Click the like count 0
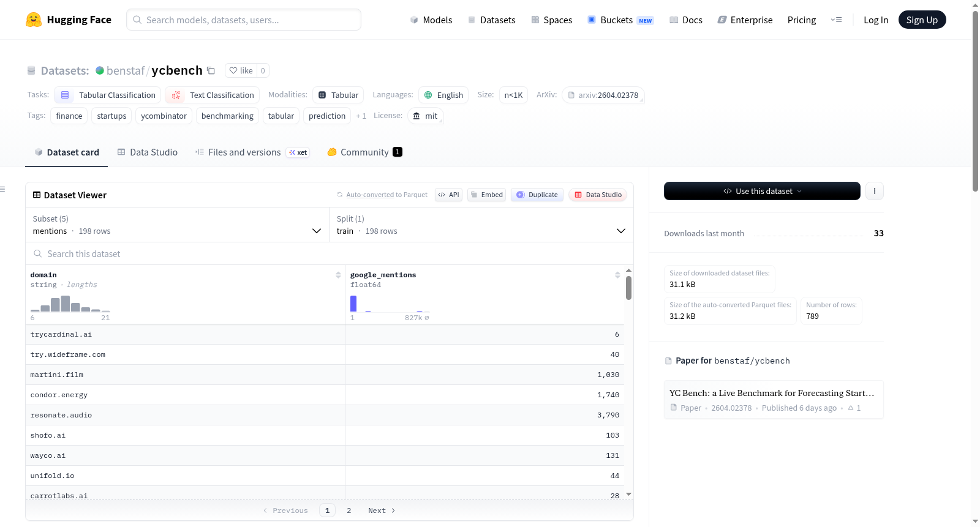The height and width of the screenshot is (527, 980). coord(263,70)
